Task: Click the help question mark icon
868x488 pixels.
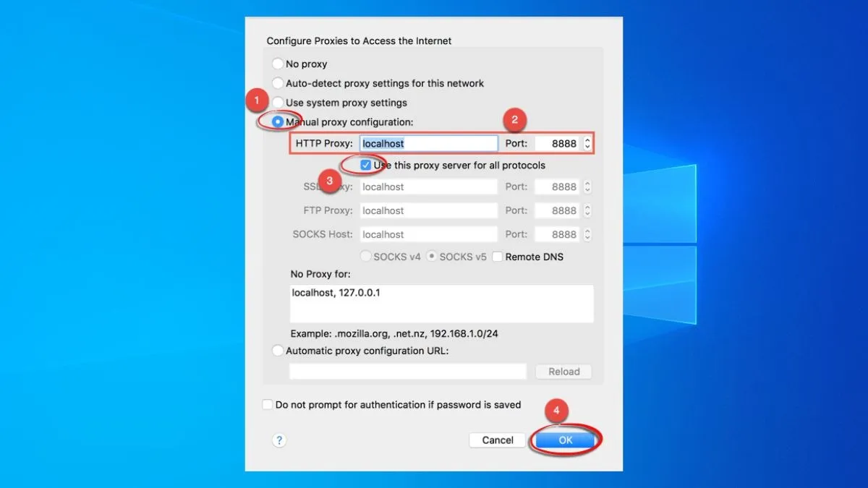Action: 279,440
